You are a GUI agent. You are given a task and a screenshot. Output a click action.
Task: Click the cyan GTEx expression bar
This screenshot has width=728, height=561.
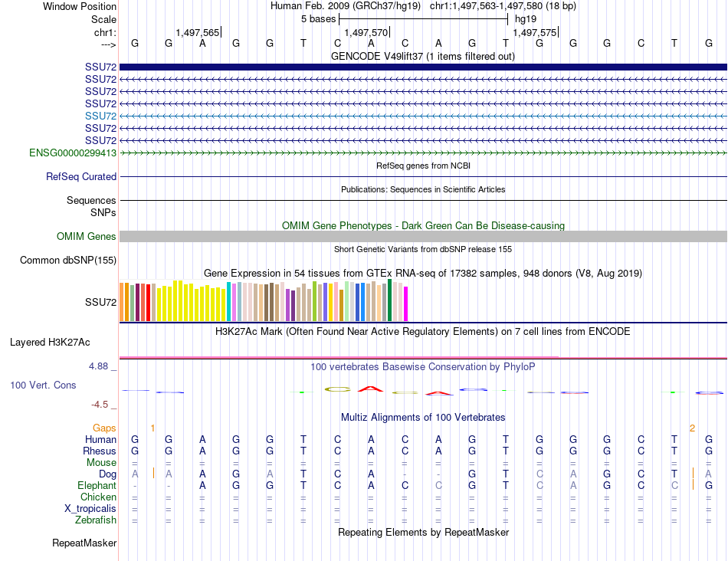228,301
